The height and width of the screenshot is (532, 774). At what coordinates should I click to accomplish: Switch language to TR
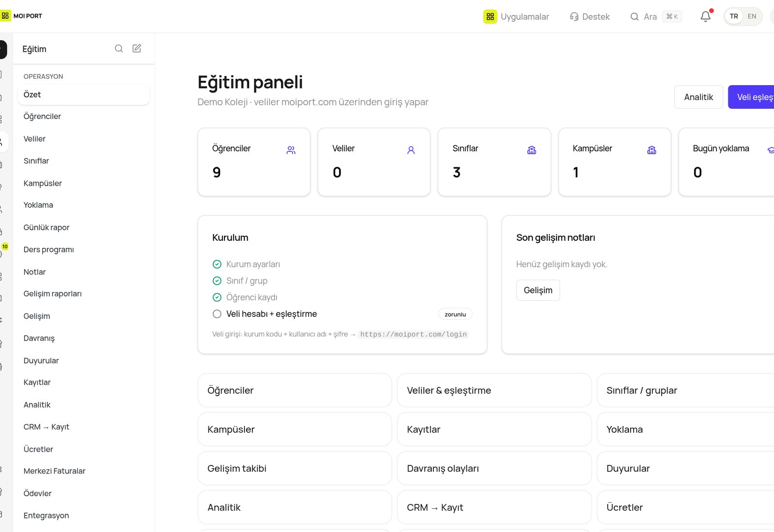734,16
